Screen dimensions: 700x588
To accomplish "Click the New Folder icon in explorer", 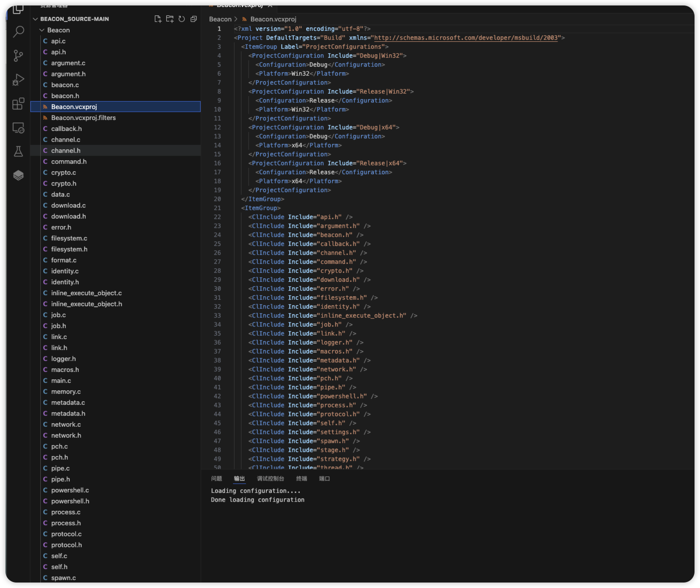I will point(170,19).
